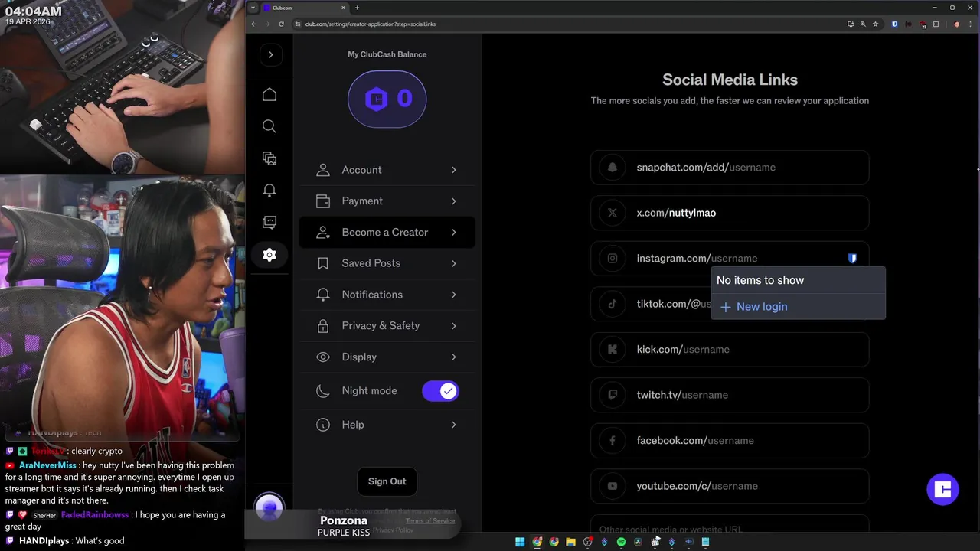Open the Chrome profile avatar
980x551 pixels.
[956, 24]
